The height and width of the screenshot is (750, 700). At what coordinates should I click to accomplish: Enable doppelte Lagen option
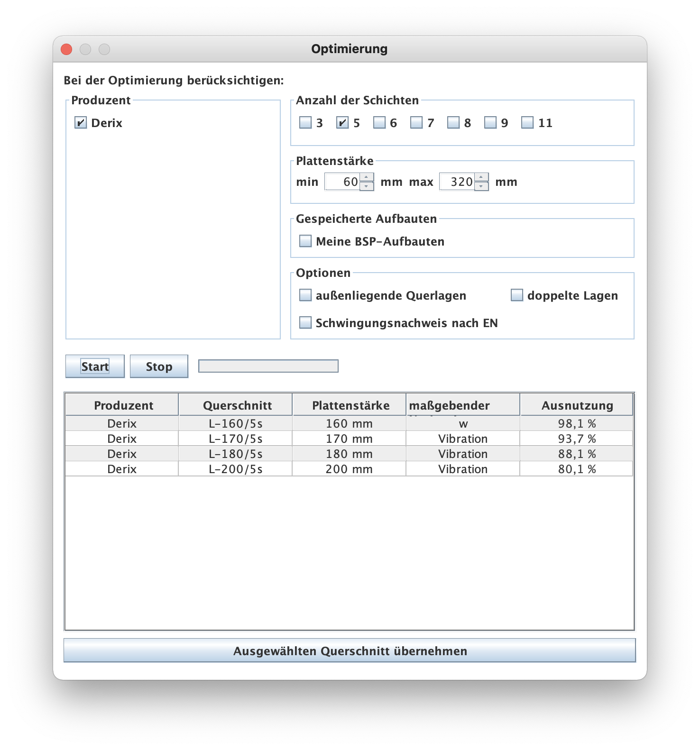(x=517, y=296)
